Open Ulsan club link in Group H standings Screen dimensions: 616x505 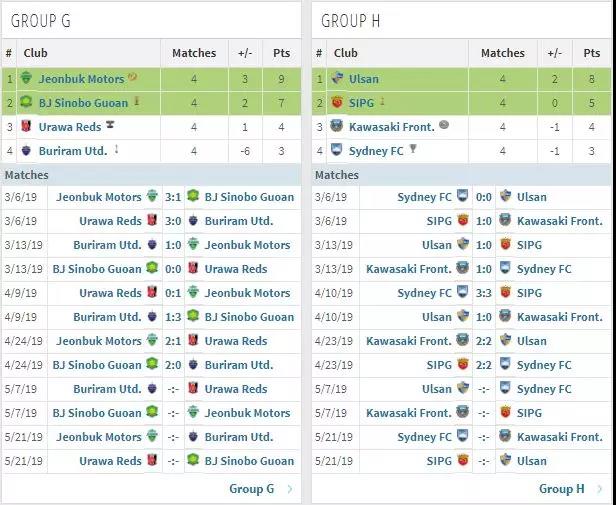point(364,79)
